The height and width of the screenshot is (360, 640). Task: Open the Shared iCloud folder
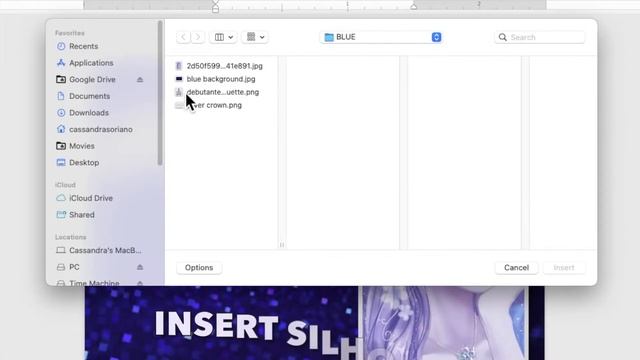82,215
